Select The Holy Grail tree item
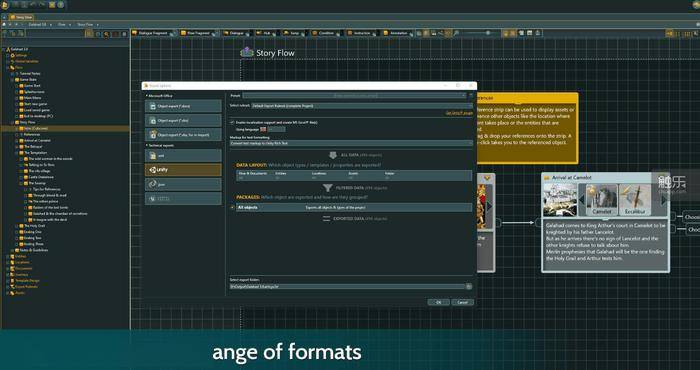This screenshot has height=370, width=700. coord(34,226)
